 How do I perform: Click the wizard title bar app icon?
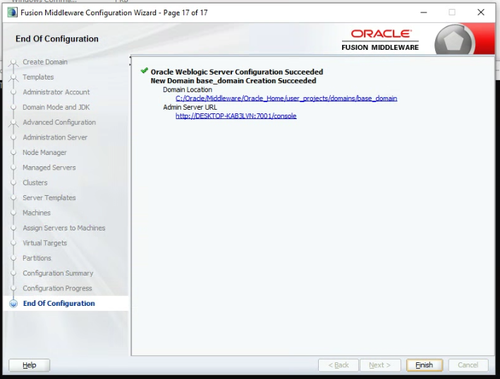[13, 12]
